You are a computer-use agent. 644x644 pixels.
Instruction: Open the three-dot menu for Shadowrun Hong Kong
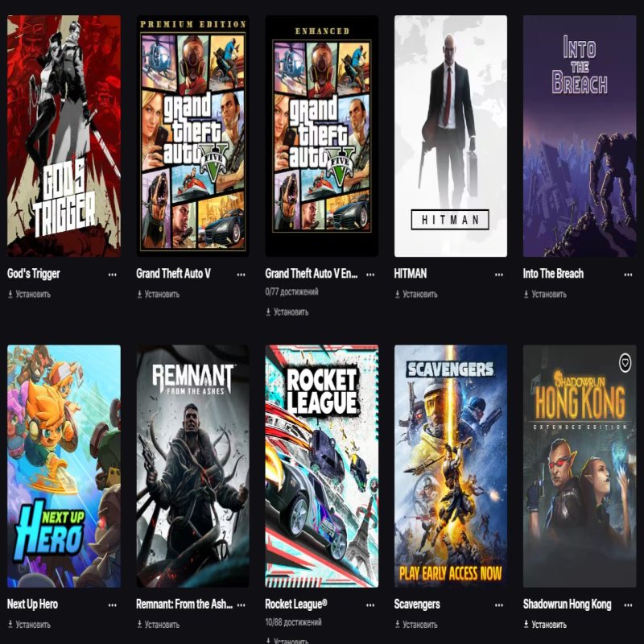[628, 605]
